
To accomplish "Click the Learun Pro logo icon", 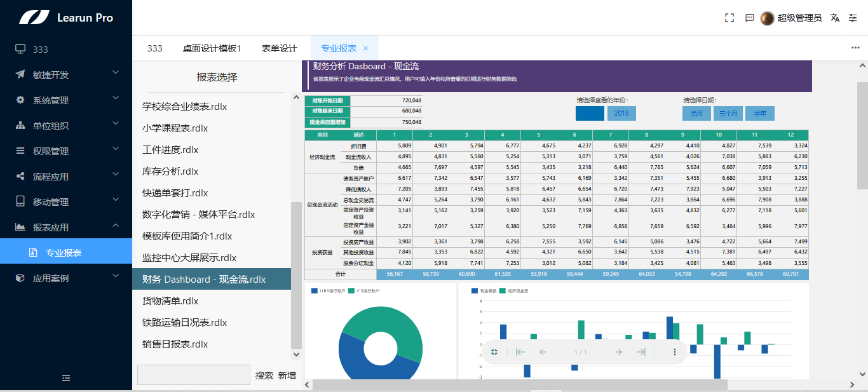I will click(x=34, y=17).
